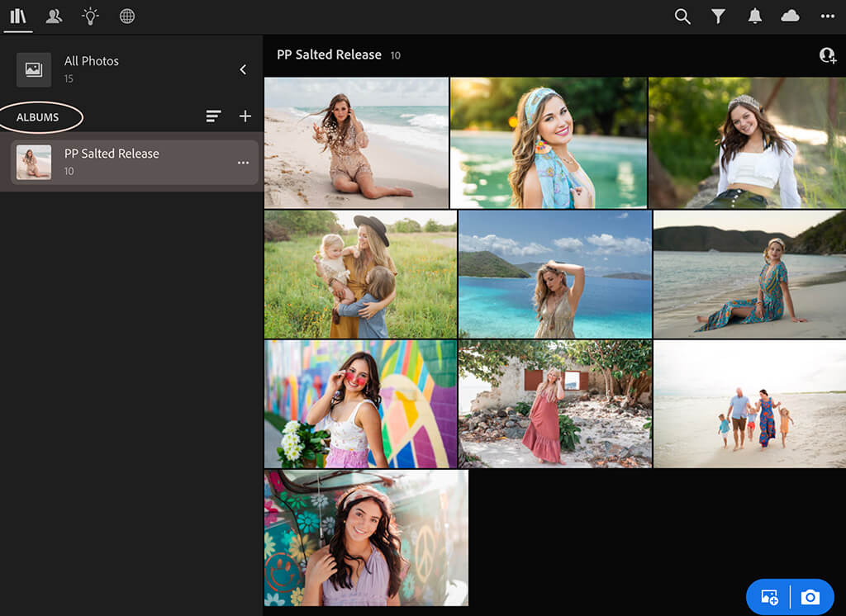Create a new album with the plus icon
Image resolution: width=846 pixels, height=616 pixels.
tap(245, 116)
